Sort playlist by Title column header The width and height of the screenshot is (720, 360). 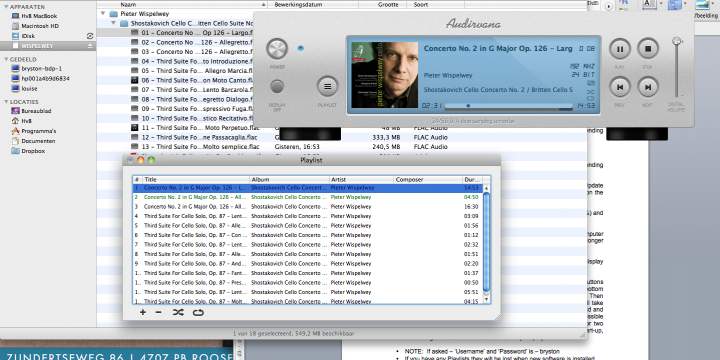[x=196, y=180]
